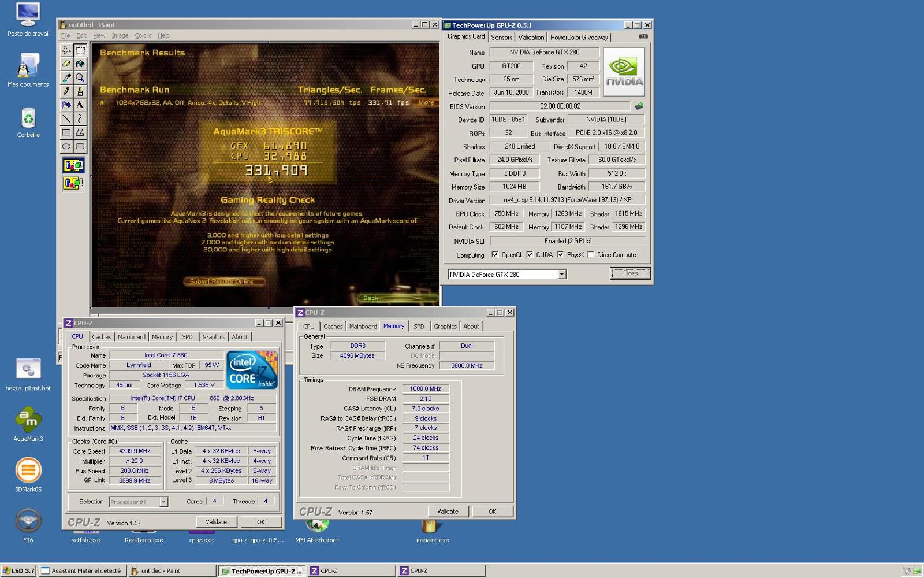
Task: Open the 3DMark05 desktop icon
Action: click(x=28, y=475)
